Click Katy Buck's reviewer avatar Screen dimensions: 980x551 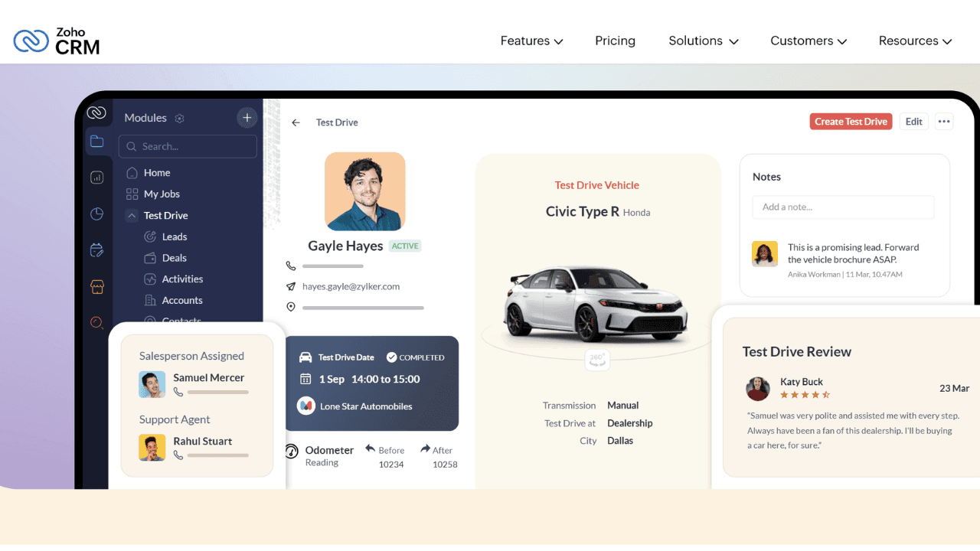point(758,389)
